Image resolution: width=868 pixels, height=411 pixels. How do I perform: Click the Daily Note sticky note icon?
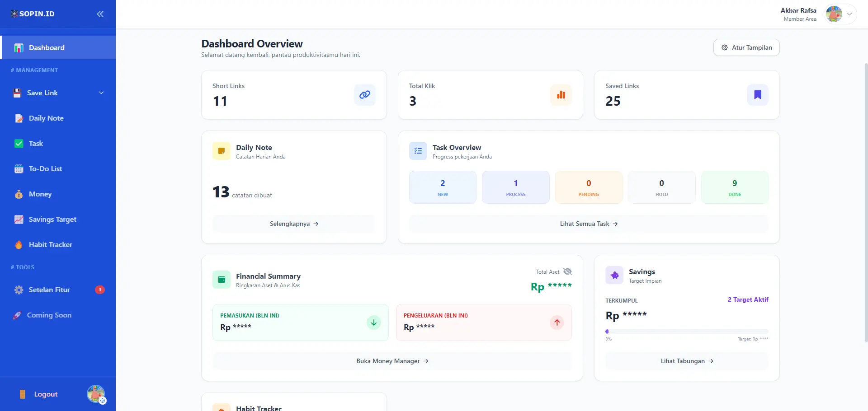(x=222, y=151)
